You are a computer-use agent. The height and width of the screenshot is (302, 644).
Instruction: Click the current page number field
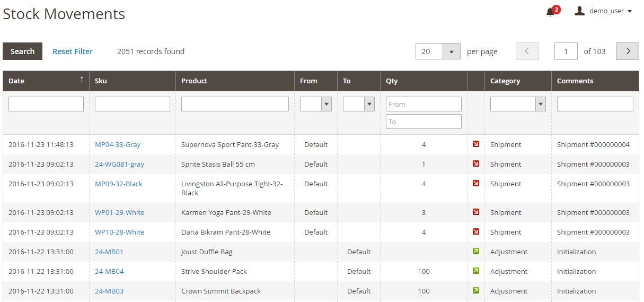coord(566,51)
